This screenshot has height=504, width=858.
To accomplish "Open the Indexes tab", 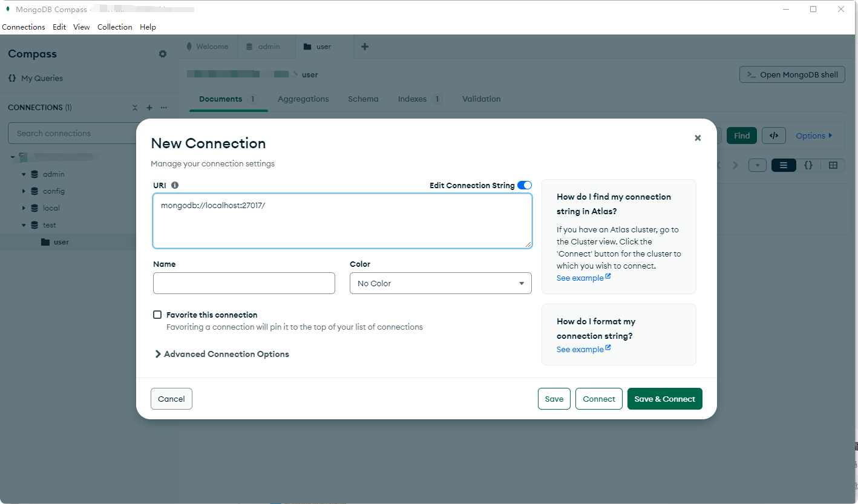I will click(420, 99).
